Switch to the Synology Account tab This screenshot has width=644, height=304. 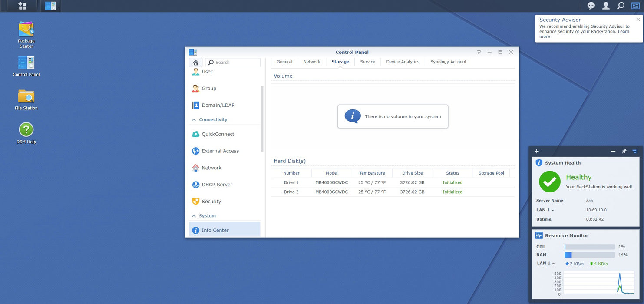click(x=448, y=62)
